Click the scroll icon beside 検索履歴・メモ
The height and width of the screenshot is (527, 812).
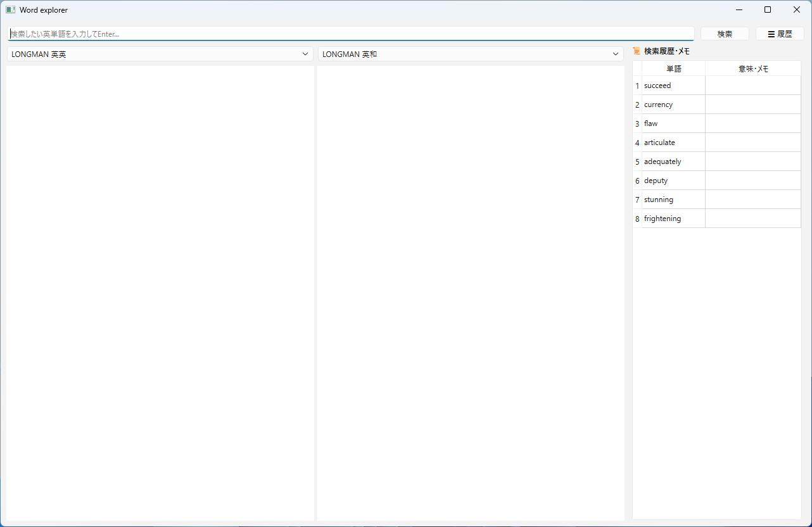point(637,51)
